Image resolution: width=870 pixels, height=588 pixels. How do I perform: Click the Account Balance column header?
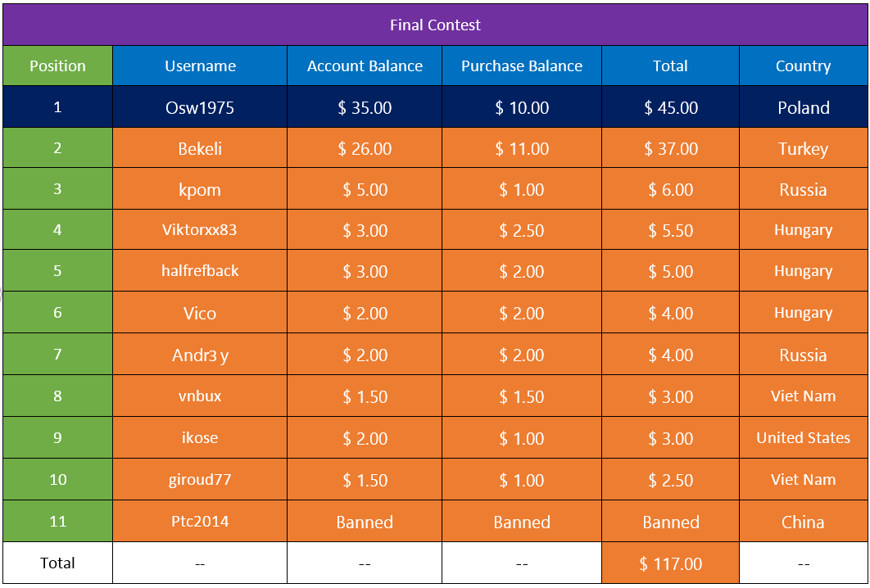(365, 66)
